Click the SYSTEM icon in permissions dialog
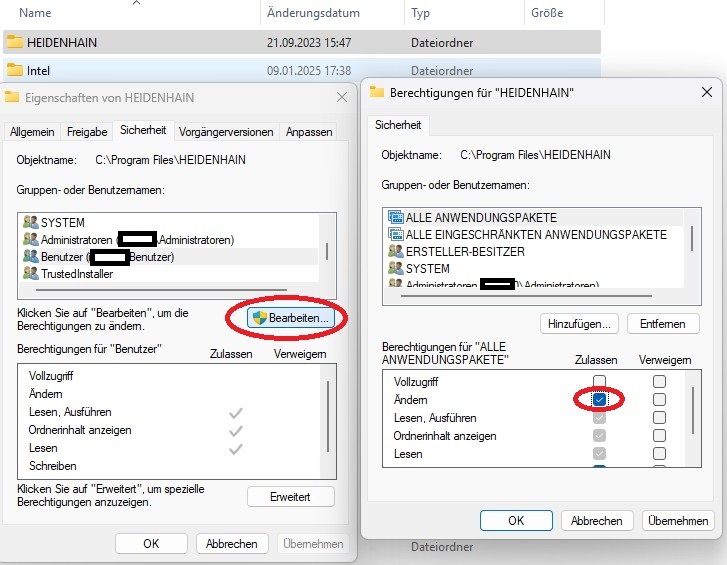This screenshot has width=727, height=565. click(395, 268)
